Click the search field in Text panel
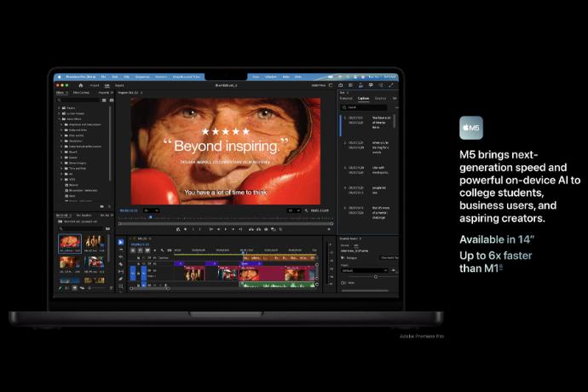The width and height of the screenshot is (588, 392). 366,107
